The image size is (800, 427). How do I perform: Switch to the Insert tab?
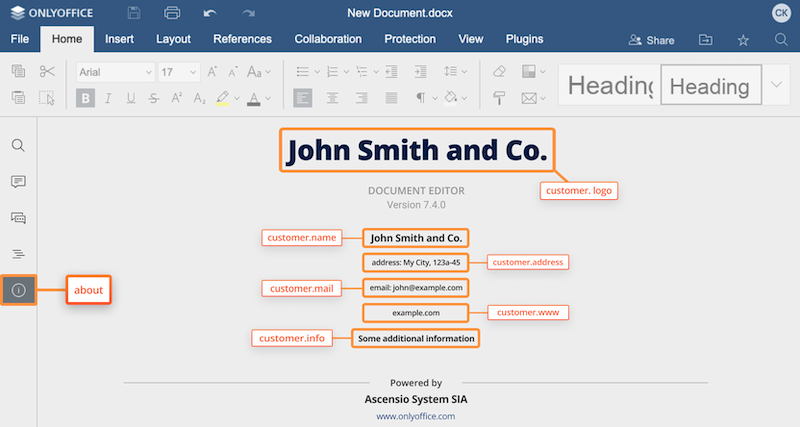coord(120,39)
